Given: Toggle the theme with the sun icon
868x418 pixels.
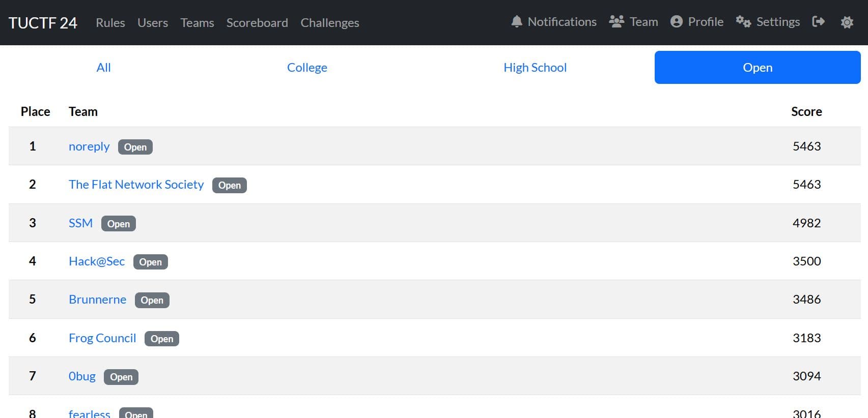Looking at the screenshot, I should [847, 22].
